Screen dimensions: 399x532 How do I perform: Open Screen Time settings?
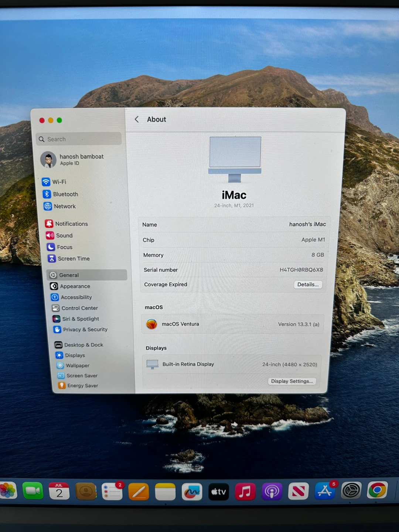point(69,259)
